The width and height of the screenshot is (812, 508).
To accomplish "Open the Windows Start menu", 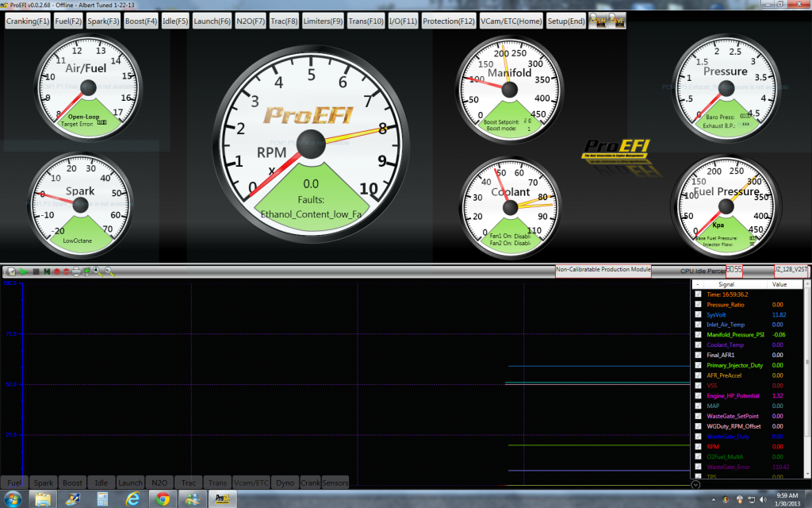I will [x=13, y=499].
